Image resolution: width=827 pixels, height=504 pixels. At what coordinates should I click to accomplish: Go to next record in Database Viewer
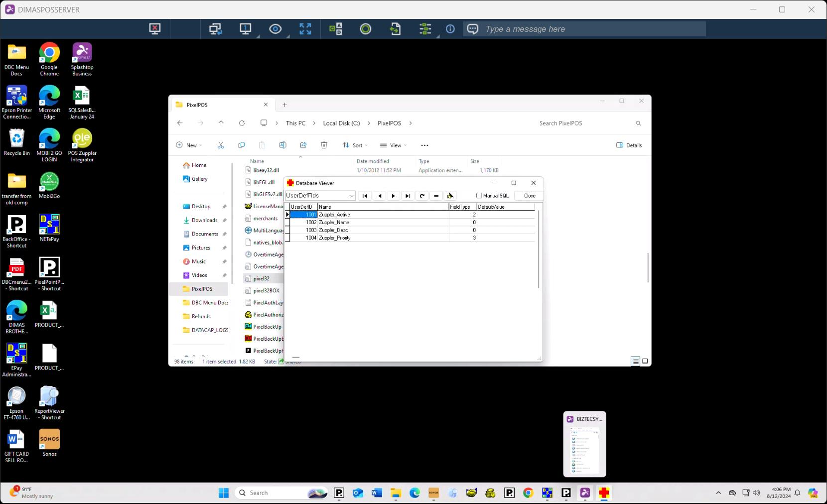pyautogui.click(x=394, y=196)
